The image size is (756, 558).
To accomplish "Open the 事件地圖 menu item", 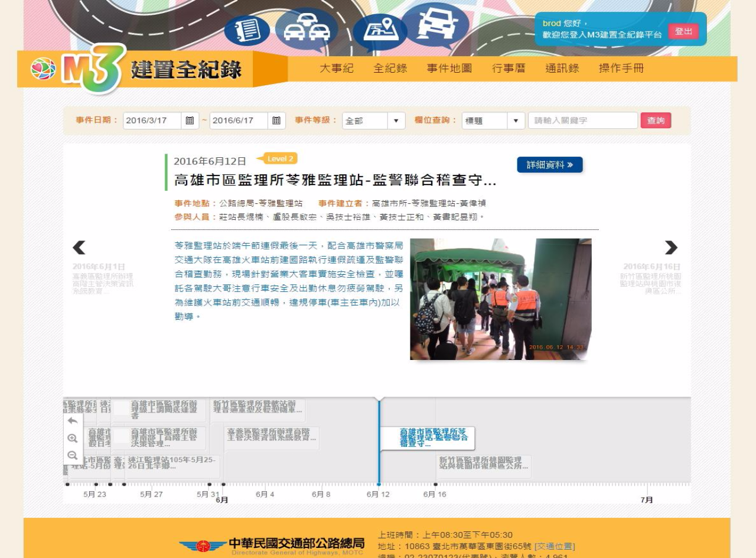I will pos(449,69).
